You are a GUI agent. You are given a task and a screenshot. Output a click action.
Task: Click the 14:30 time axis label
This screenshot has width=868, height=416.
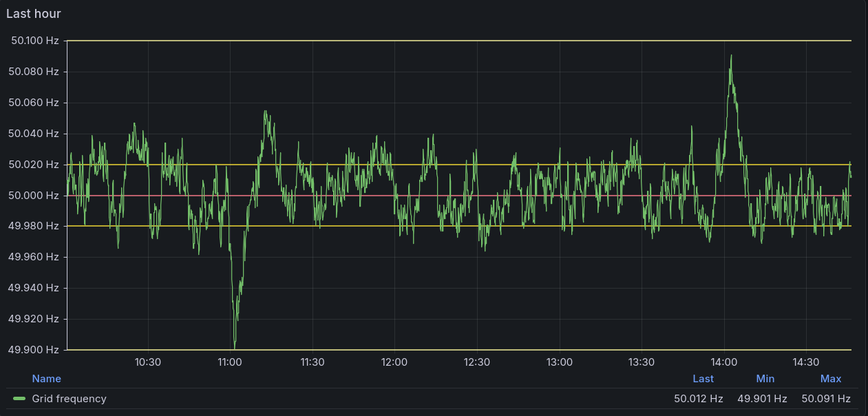(x=806, y=362)
